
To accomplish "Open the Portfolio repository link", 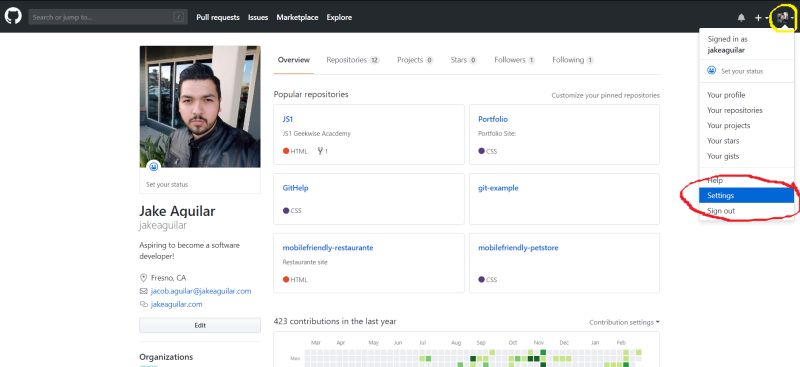I will [x=493, y=119].
